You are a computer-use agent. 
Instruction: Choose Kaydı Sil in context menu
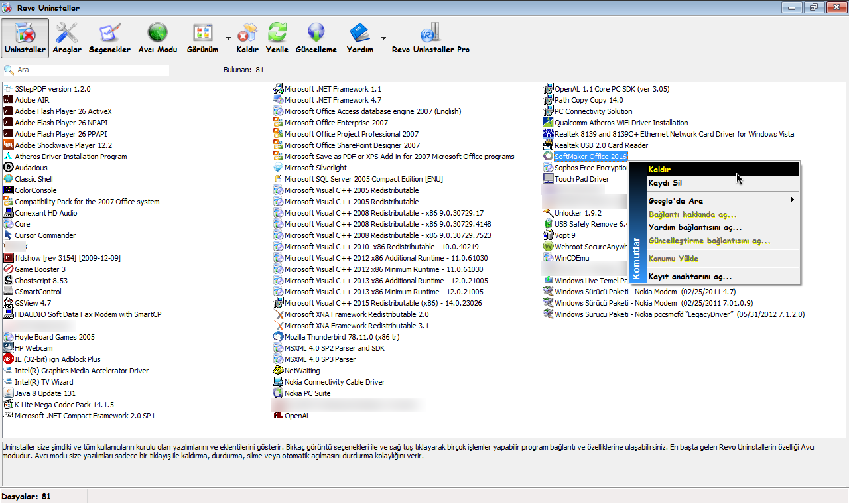click(x=722, y=183)
